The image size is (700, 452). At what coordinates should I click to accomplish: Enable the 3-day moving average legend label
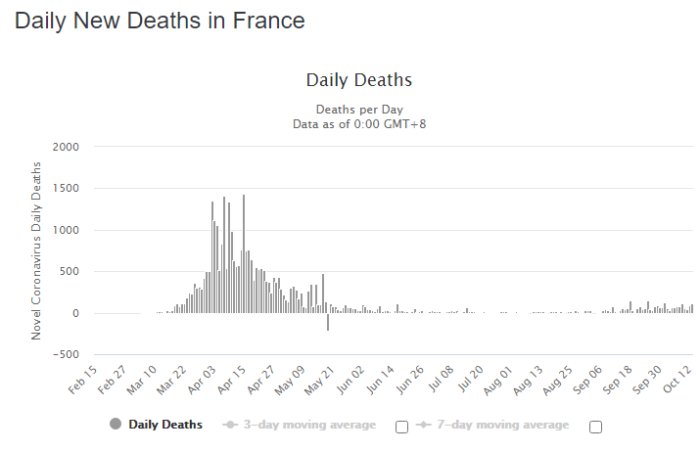pos(309,424)
